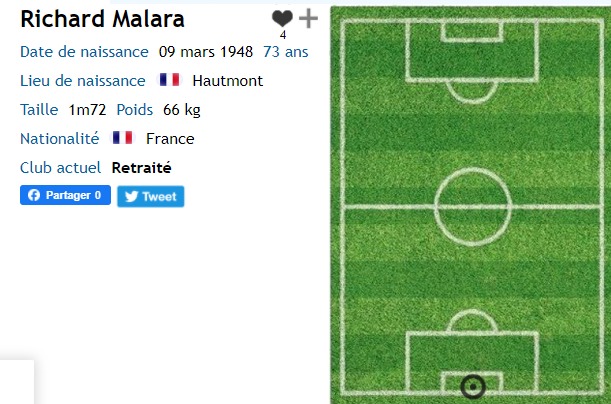Select the 73 ans age text

point(286,52)
